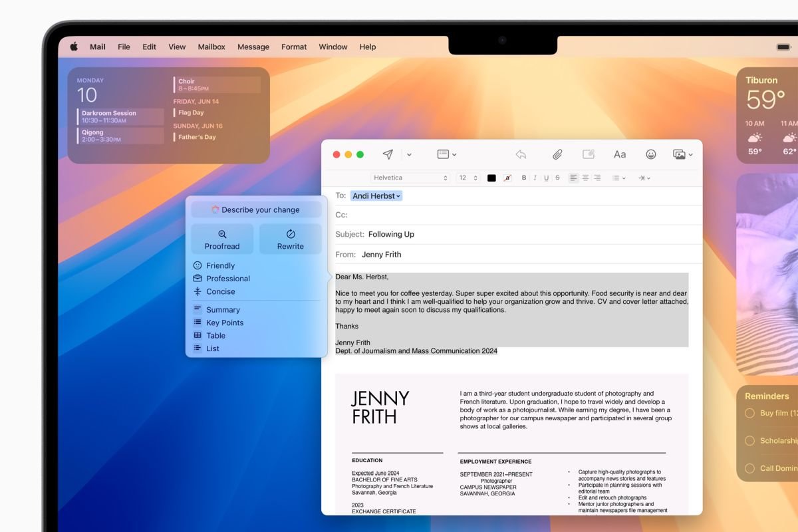
Task: Click Describe your change field
Action: (256, 209)
